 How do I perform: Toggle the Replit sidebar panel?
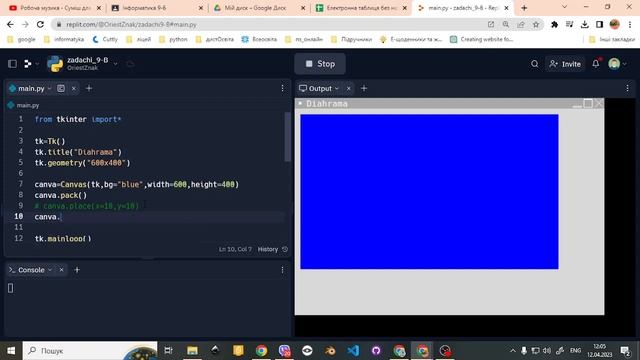[12, 64]
